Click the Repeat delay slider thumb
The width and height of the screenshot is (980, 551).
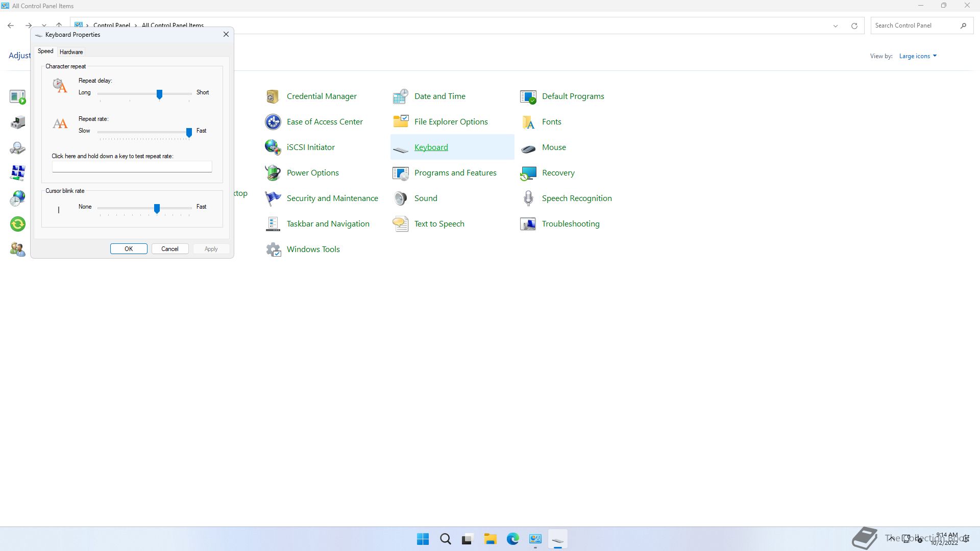pos(159,94)
